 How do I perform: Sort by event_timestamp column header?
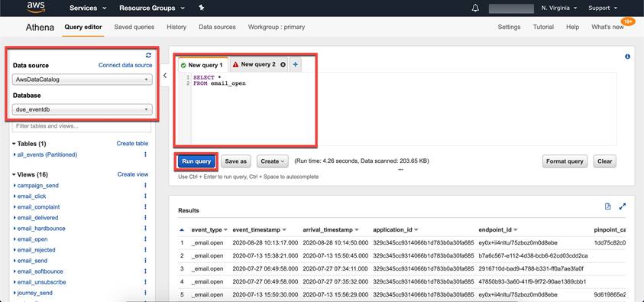point(260,229)
